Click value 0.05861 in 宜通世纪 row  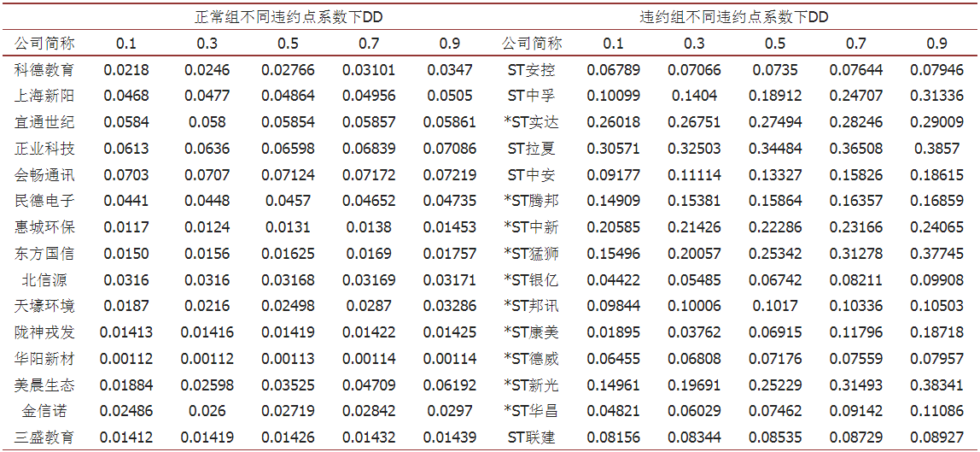tap(449, 122)
